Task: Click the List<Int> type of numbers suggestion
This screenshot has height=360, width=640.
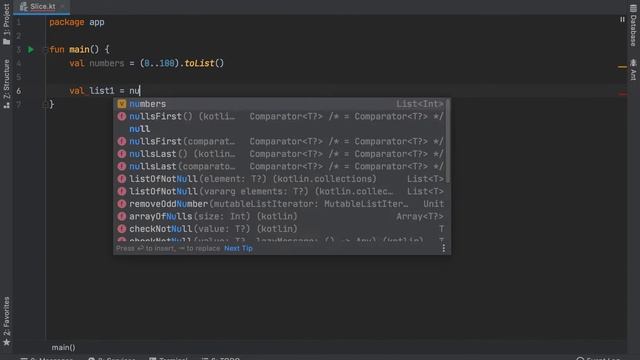Action: [420, 104]
